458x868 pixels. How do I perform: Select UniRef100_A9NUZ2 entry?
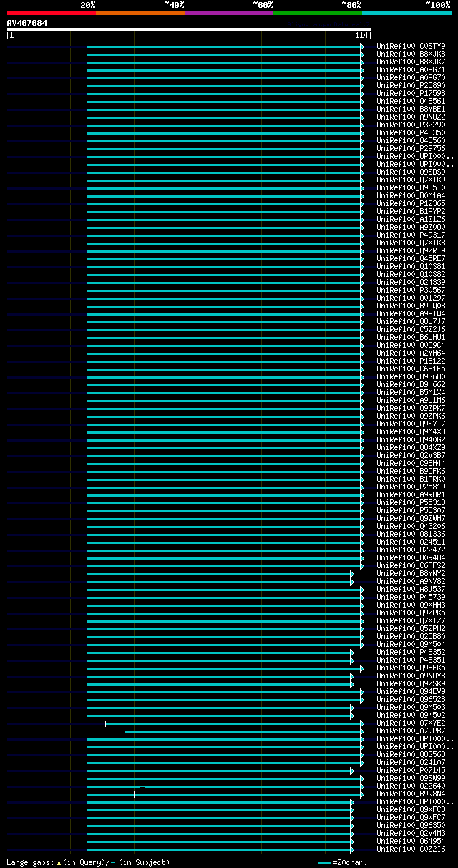(x=411, y=117)
